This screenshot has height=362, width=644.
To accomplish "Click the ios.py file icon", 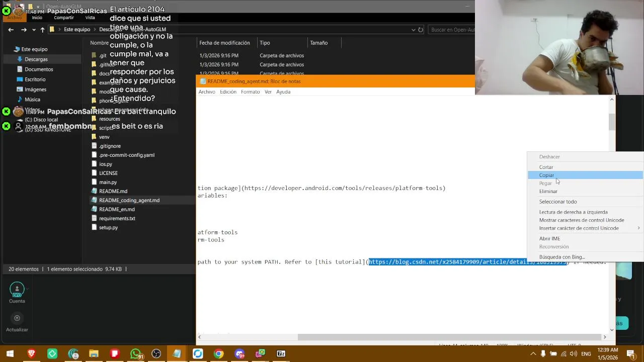I will coord(94,164).
